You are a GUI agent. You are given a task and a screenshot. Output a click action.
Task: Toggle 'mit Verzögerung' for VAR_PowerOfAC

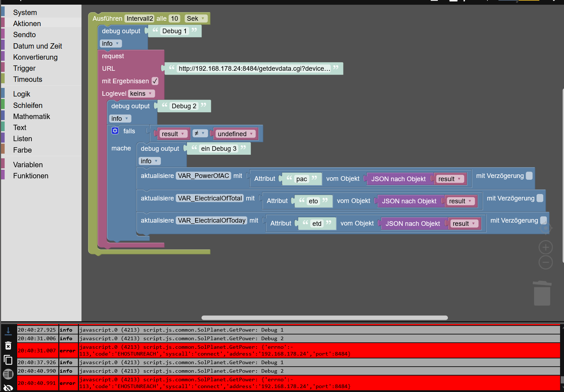click(529, 176)
